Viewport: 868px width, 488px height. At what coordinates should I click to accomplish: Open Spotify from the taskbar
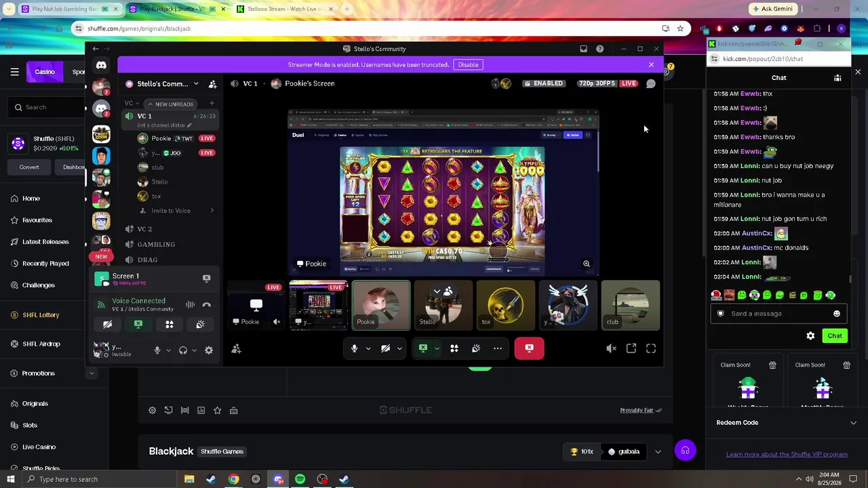click(x=300, y=479)
